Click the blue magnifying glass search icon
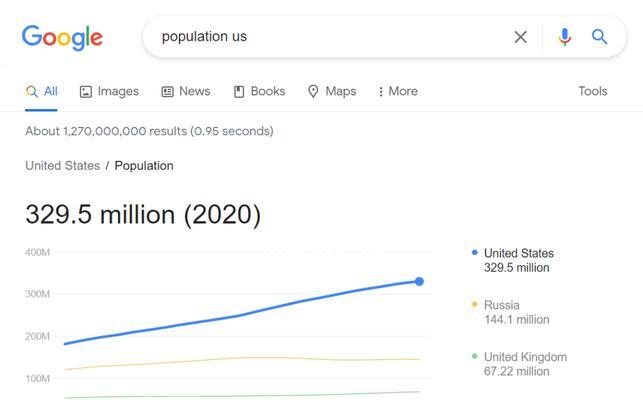Image resolution: width=643 pixels, height=400 pixels. tap(599, 37)
